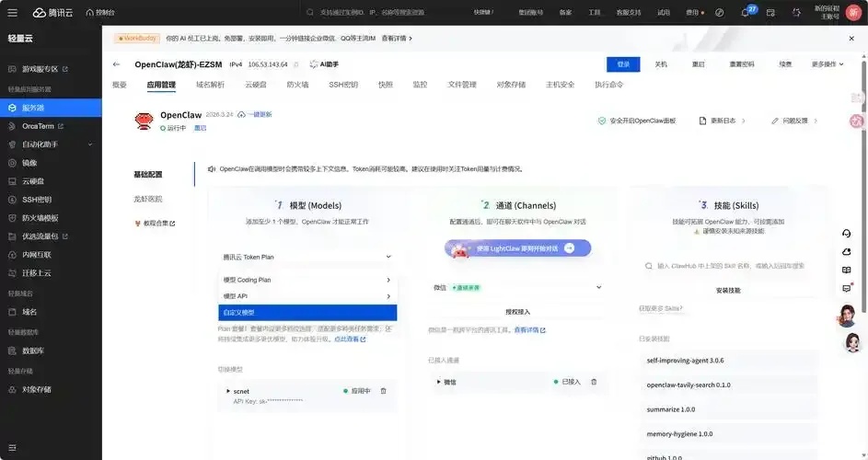Switch to the 执行命令 tab
The image size is (868, 460).
(609, 85)
